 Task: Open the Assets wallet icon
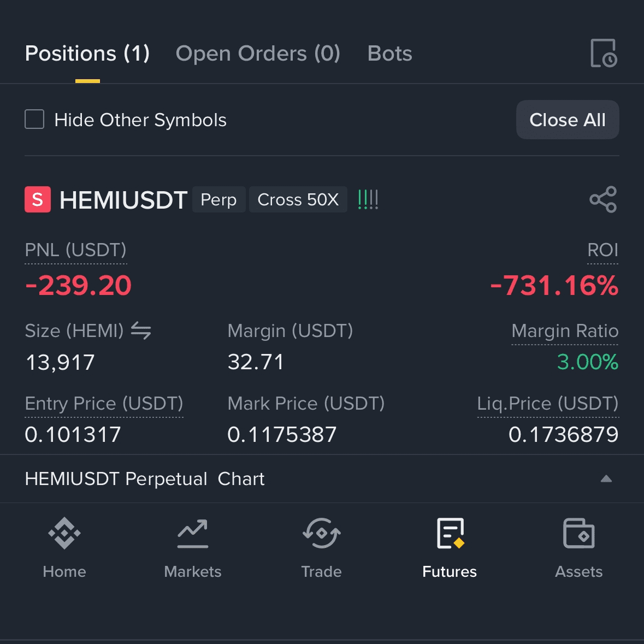[578, 534]
